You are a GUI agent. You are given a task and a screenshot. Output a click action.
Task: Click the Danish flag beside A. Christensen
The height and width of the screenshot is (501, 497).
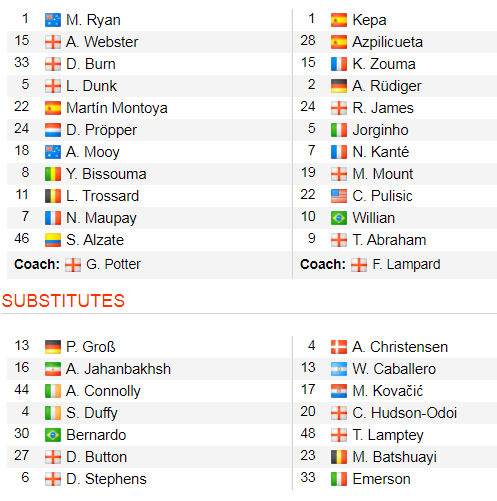[339, 347]
